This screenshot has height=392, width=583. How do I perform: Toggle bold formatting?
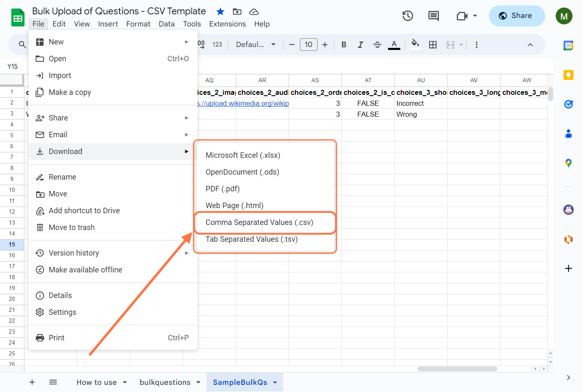(344, 44)
